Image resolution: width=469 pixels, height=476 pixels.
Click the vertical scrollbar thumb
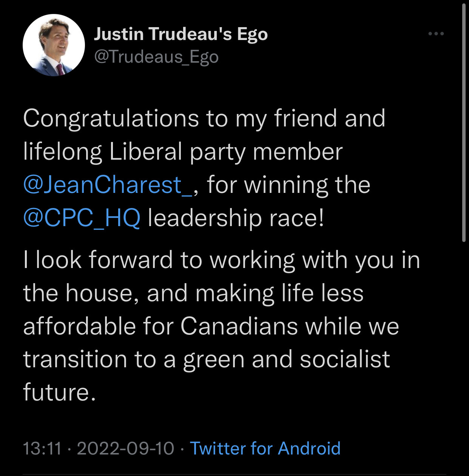point(464,123)
